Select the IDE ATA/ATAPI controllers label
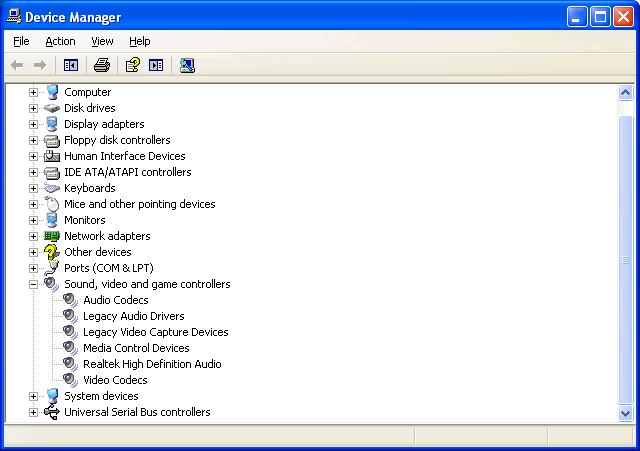The image size is (640, 451). click(x=128, y=172)
